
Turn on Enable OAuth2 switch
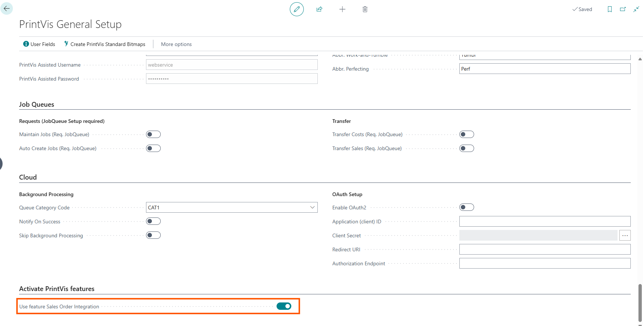click(466, 207)
